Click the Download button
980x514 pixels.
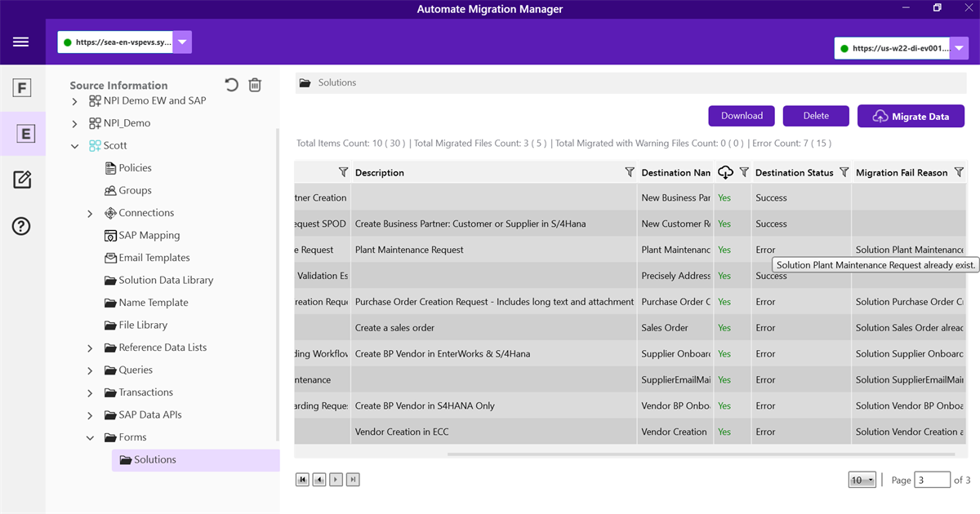coord(742,116)
